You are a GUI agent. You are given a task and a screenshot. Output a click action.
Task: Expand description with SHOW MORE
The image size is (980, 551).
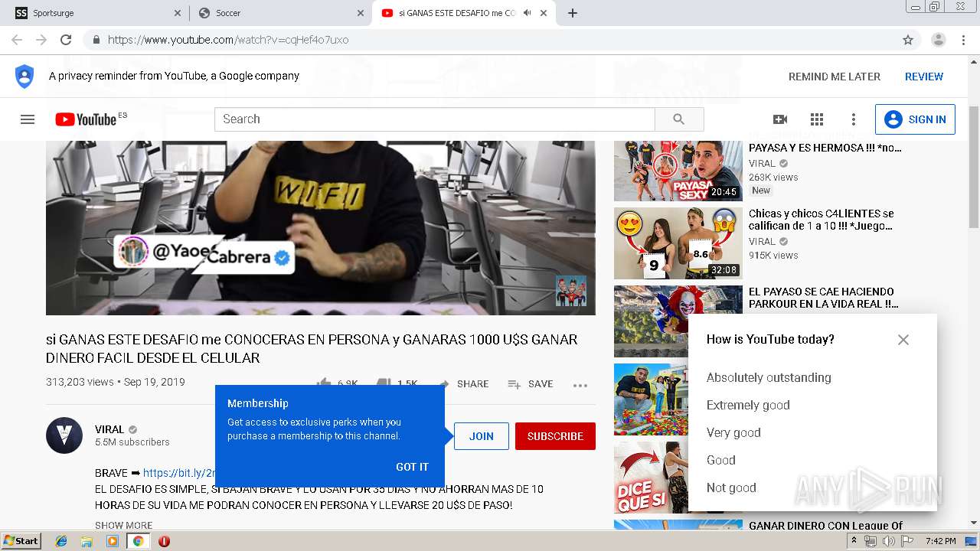123,525
